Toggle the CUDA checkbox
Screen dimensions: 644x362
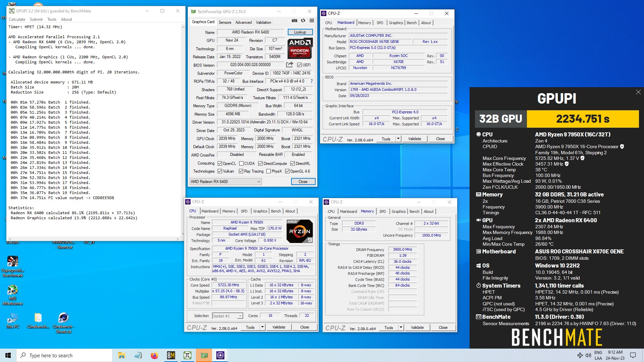[x=241, y=164]
